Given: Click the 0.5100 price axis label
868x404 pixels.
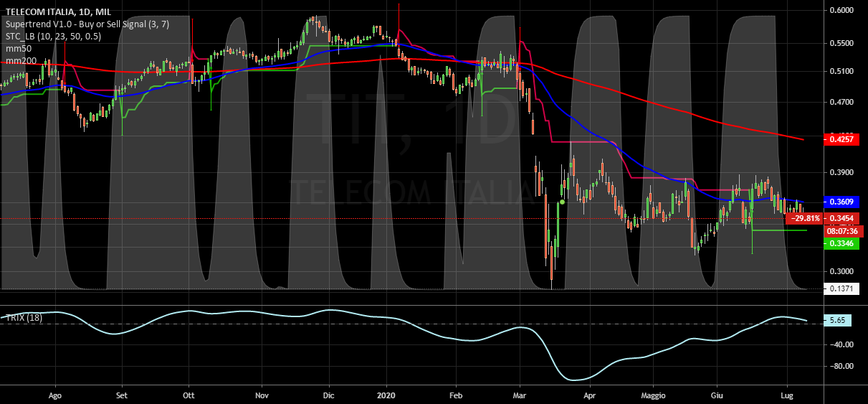Looking at the screenshot, I should [x=840, y=71].
